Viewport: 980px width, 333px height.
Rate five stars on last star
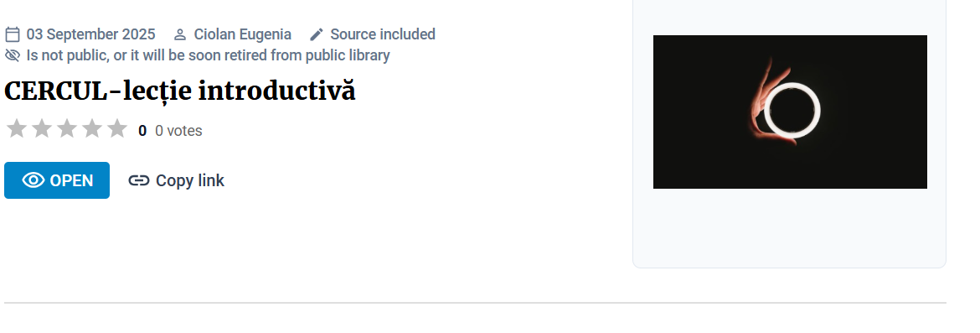click(117, 128)
